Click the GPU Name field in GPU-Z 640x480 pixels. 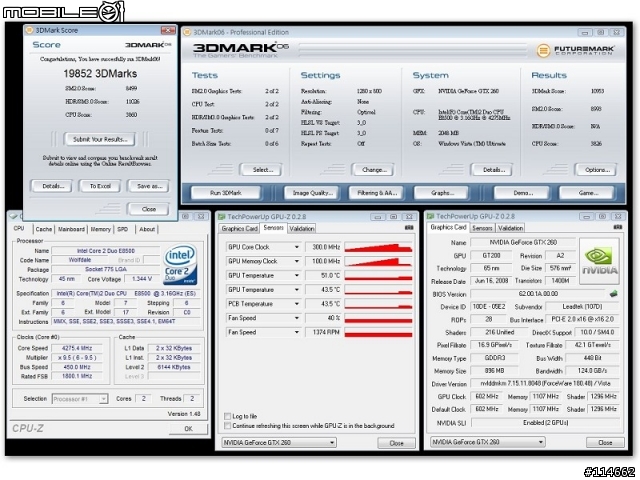point(523,242)
